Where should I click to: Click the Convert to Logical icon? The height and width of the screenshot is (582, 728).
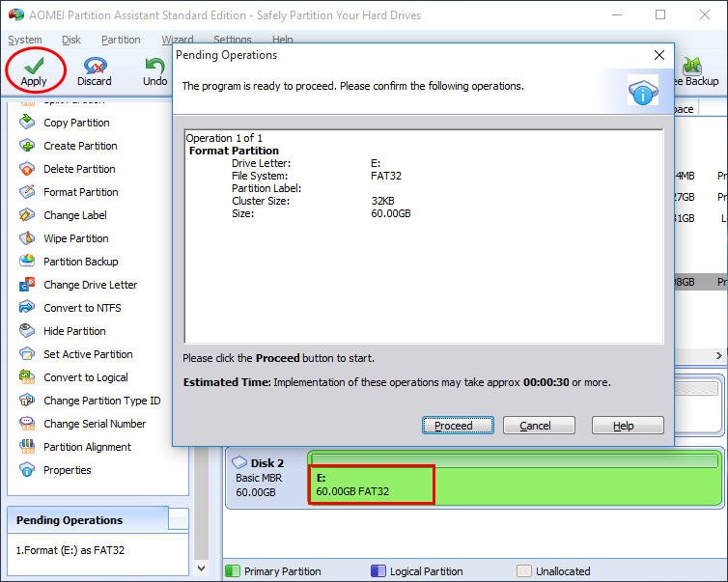pos(27,376)
